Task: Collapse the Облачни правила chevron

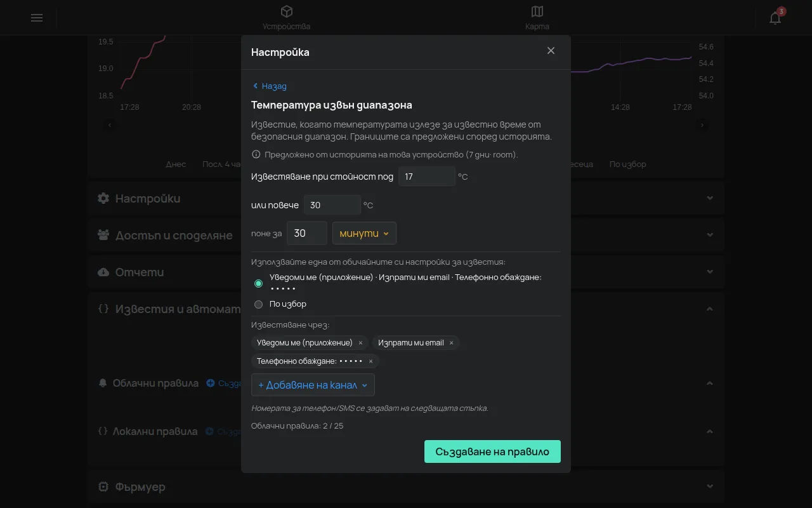Action: click(710, 383)
